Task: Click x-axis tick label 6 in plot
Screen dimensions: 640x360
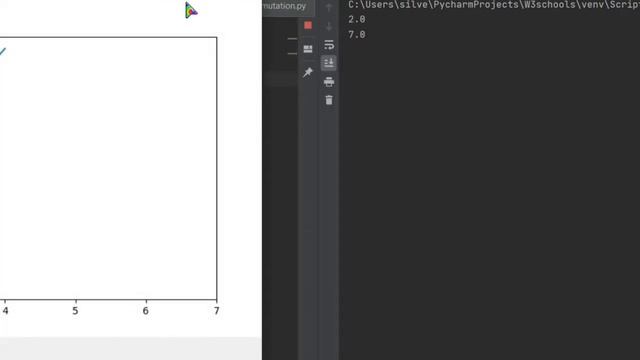Action: pos(146,311)
